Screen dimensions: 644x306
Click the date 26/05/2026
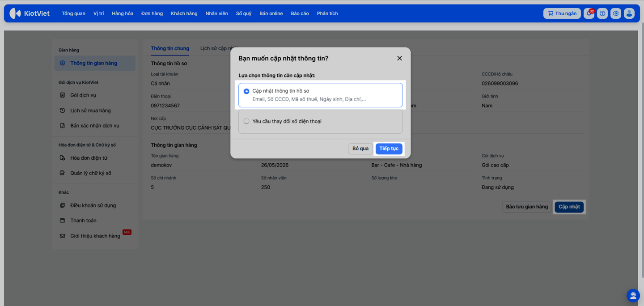click(x=275, y=165)
